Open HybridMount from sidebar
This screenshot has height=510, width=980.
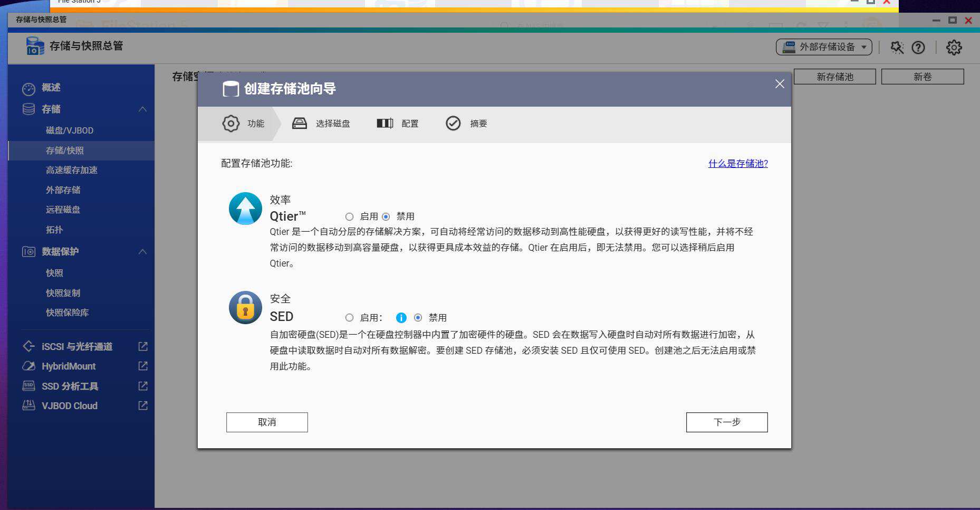coord(69,366)
